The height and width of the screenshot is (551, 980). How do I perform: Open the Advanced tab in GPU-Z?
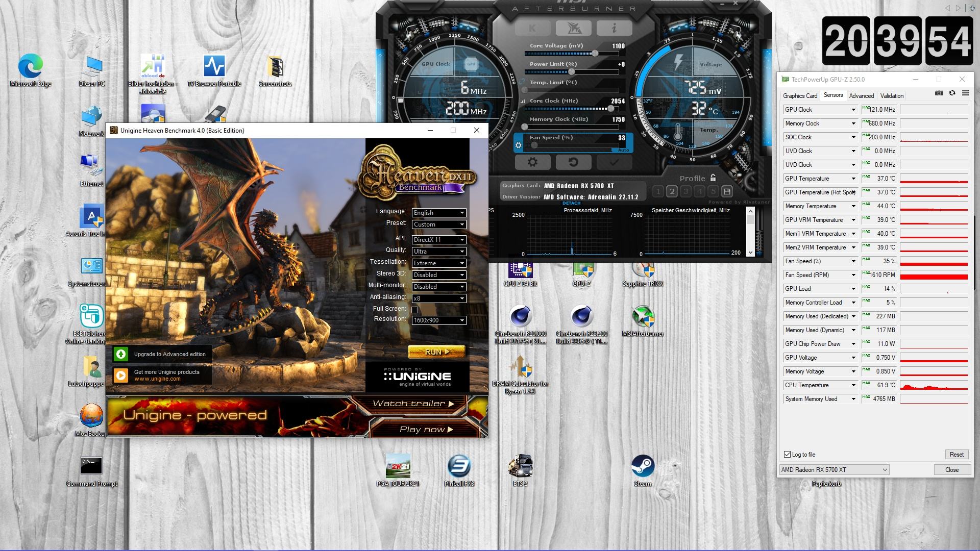click(861, 96)
